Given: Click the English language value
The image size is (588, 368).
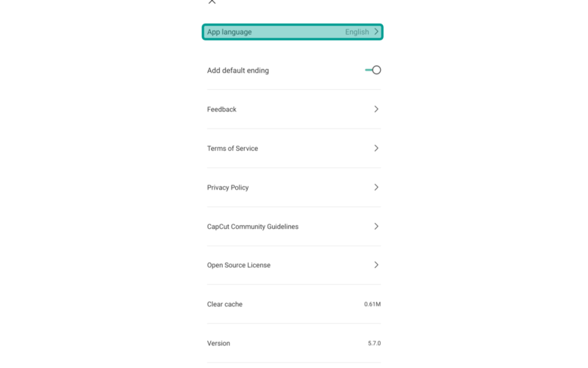Looking at the screenshot, I should pyautogui.click(x=357, y=32).
